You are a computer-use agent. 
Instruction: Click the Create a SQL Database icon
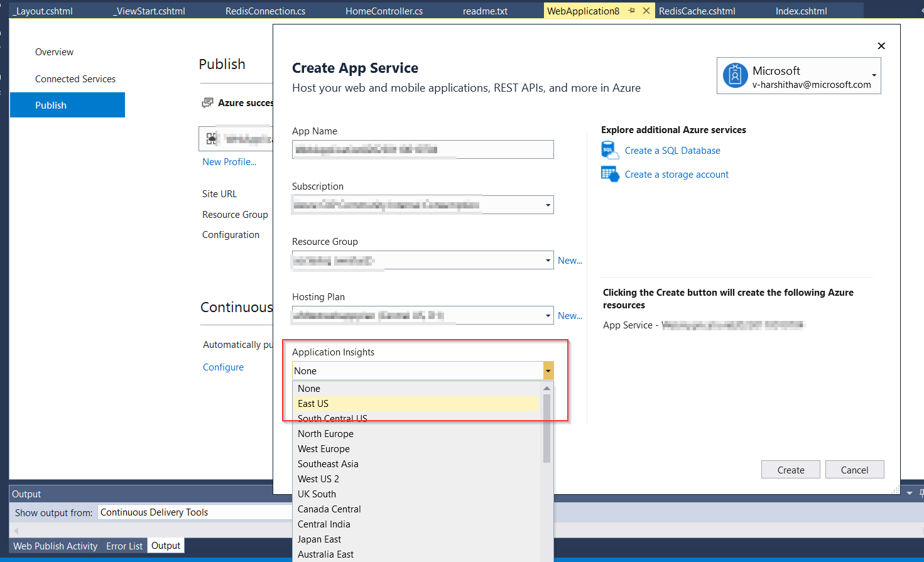609,150
